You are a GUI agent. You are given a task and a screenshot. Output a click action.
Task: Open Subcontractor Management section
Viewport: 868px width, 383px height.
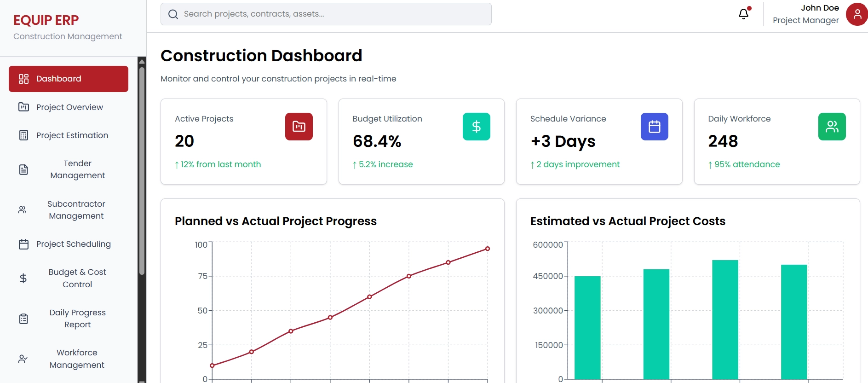coord(76,210)
